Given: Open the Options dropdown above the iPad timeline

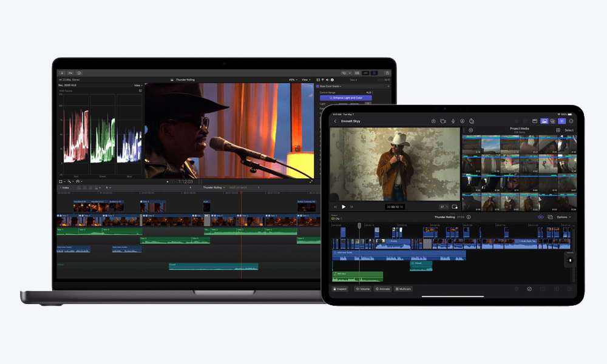Looking at the screenshot, I should [x=562, y=217].
